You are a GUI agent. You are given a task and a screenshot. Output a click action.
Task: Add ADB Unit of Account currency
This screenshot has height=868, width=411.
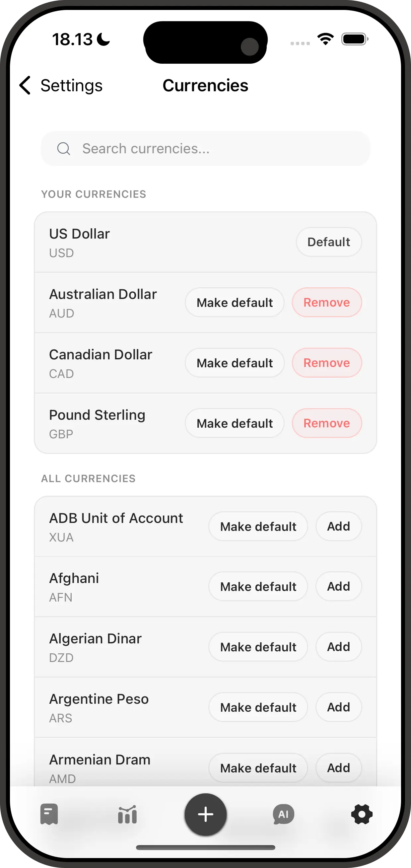click(x=338, y=526)
